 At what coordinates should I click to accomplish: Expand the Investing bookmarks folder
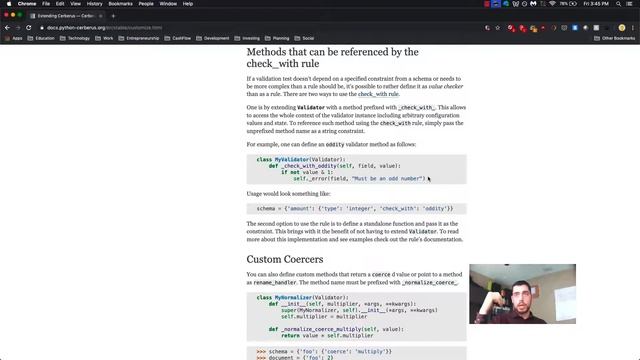point(247,38)
